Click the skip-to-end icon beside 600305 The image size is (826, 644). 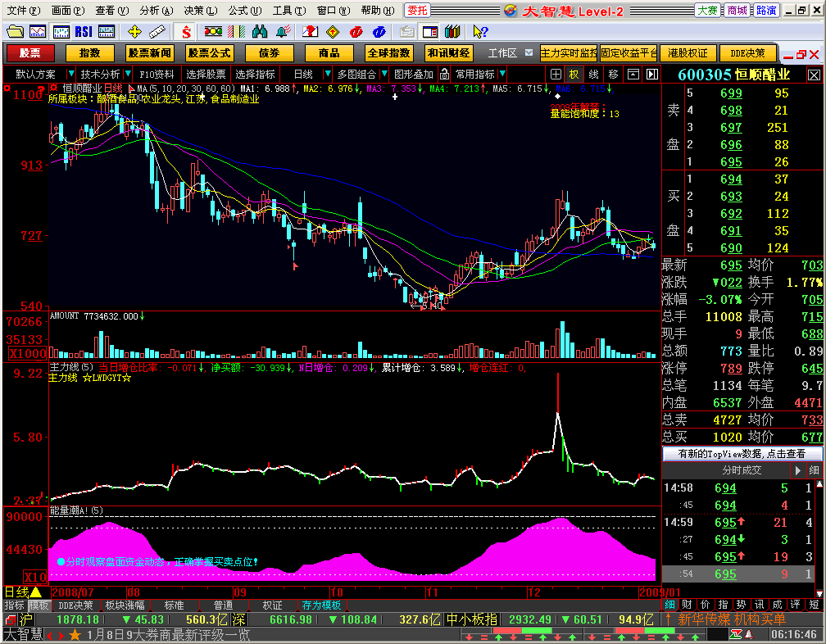click(652, 75)
